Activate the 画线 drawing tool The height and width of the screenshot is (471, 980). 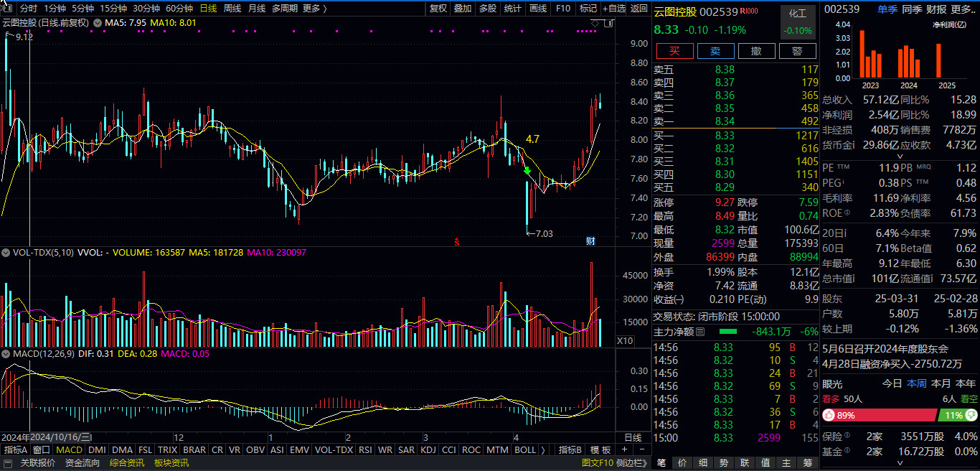pos(537,9)
